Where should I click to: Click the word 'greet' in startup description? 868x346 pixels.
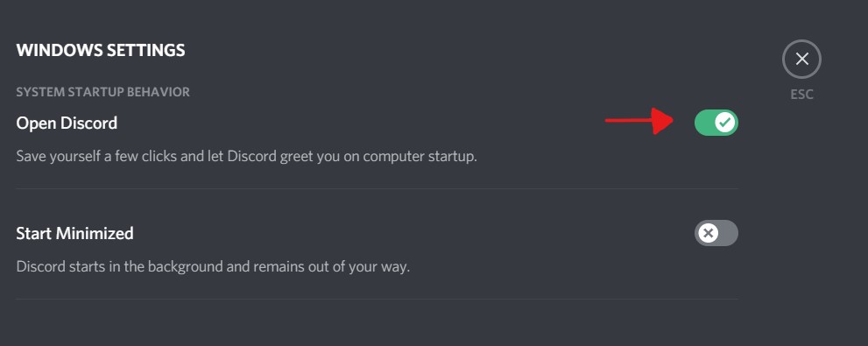tap(296, 157)
